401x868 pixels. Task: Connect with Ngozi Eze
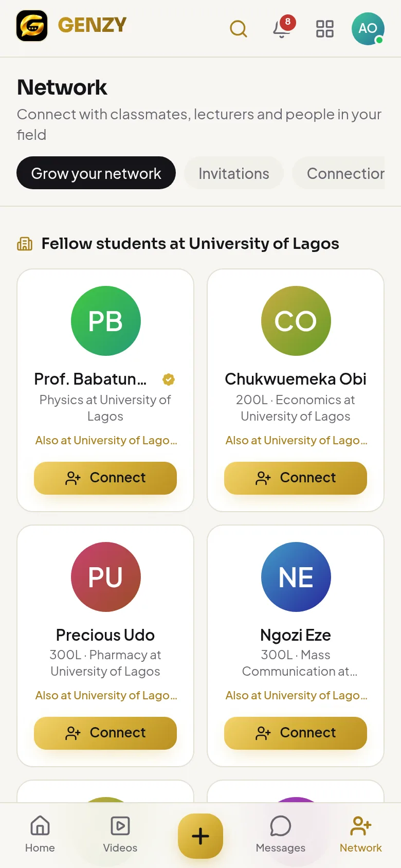[x=296, y=733]
